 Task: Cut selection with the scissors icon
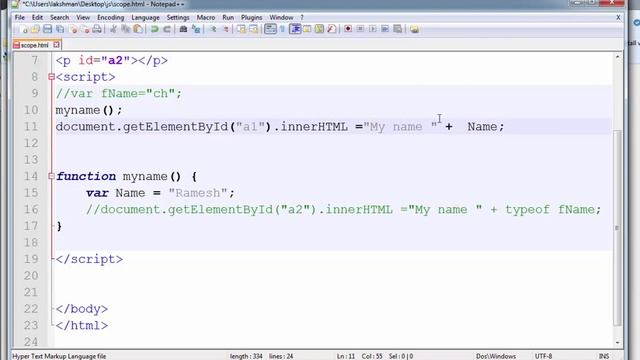point(113,29)
